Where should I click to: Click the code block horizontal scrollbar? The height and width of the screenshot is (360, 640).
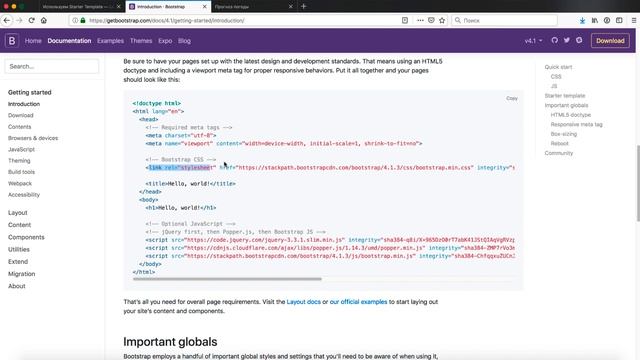227,279
